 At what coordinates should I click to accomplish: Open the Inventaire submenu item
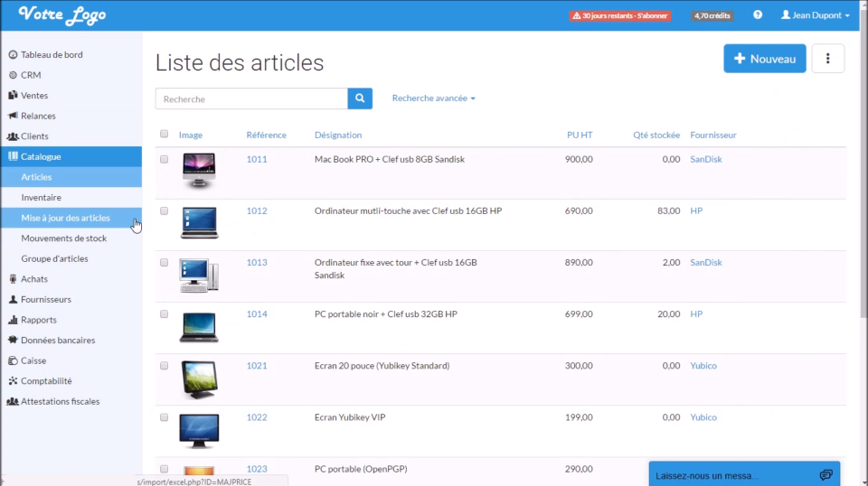pyautogui.click(x=42, y=198)
